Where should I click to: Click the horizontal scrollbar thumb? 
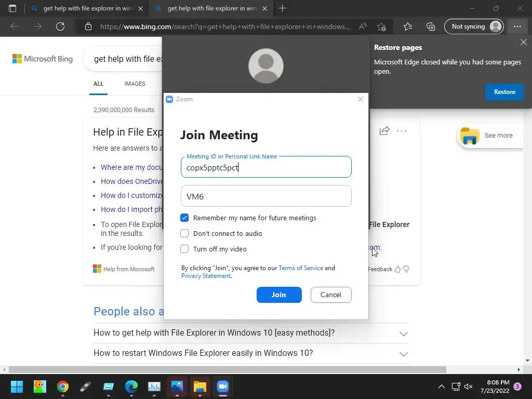228,369
